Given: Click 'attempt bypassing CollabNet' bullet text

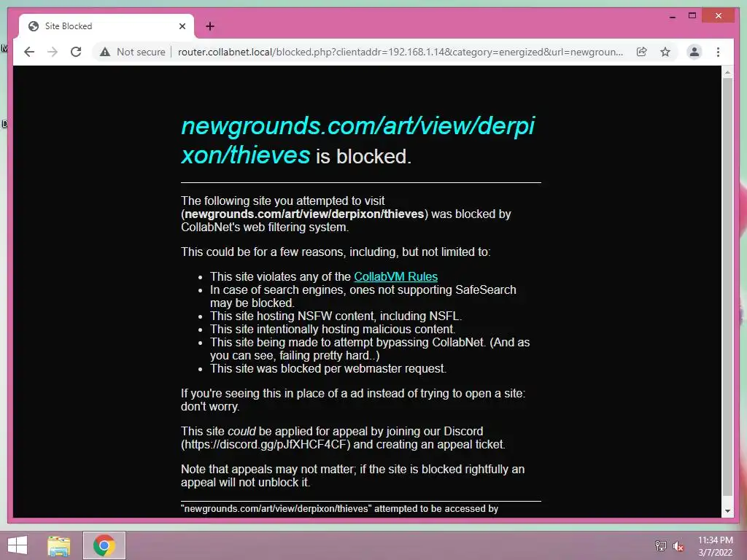Looking at the screenshot, I should [x=370, y=349].
